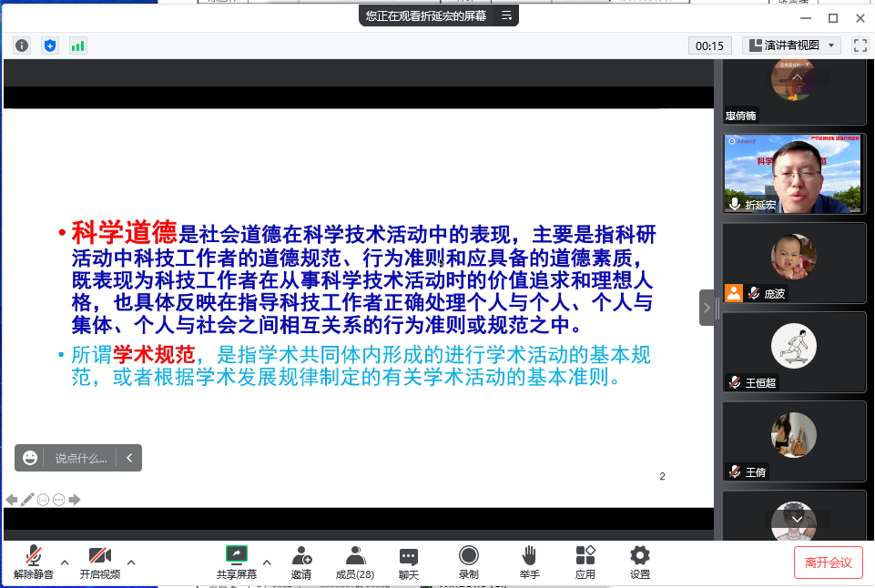Image resolution: width=875 pixels, height=588 pixels.
Task: Open the meeting info icon
Action: click(22, 46)
